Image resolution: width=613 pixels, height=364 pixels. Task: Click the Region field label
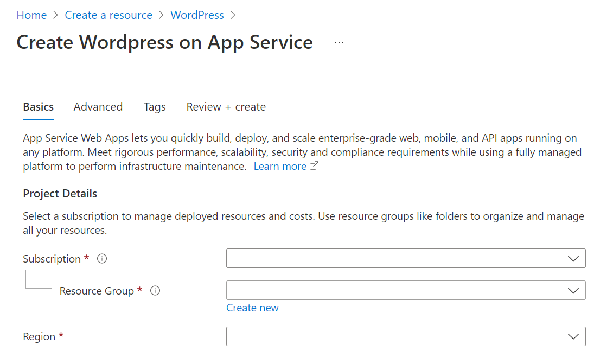(39, 337)
